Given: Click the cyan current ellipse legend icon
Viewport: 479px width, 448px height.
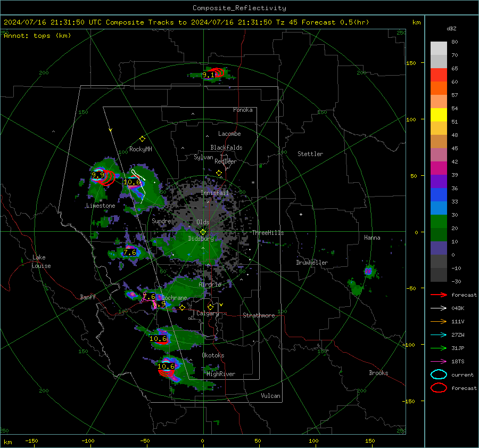Looking at the screenshot, I should [439, 374].
